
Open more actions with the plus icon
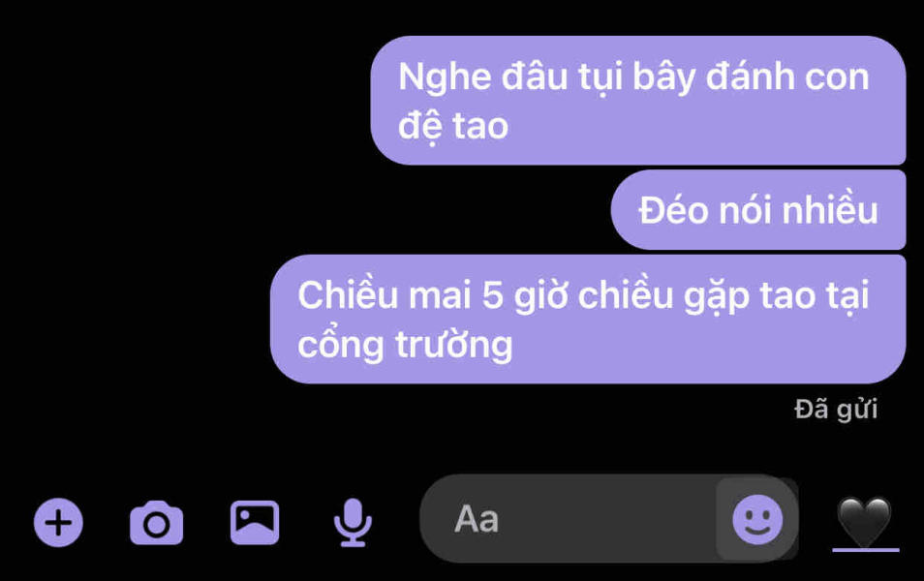click(58, 522)
